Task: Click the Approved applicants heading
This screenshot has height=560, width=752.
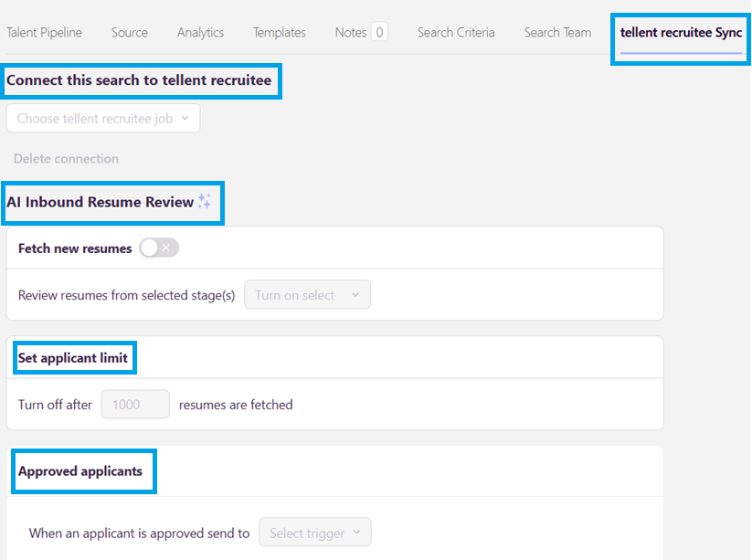Action: pyautogui.click(x=80, y=471)
